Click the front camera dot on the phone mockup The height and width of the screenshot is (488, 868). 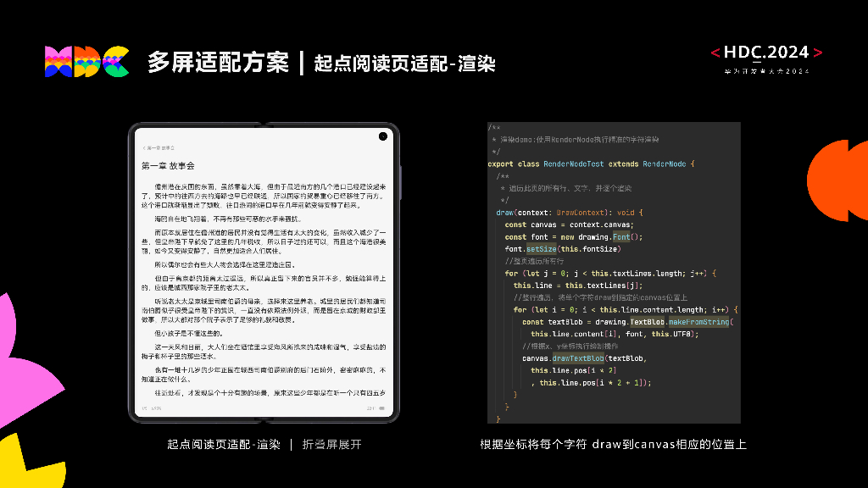[383, 136]
